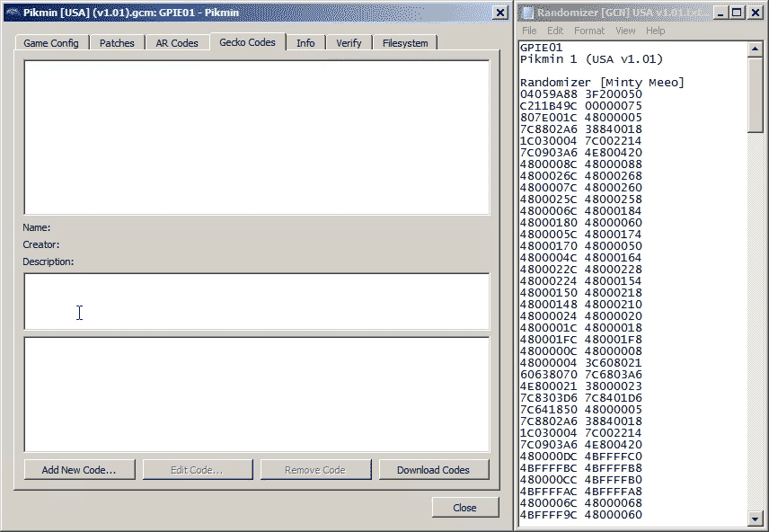Click the Add New Code button
This screenshot has width=769, height=532.
79,470
